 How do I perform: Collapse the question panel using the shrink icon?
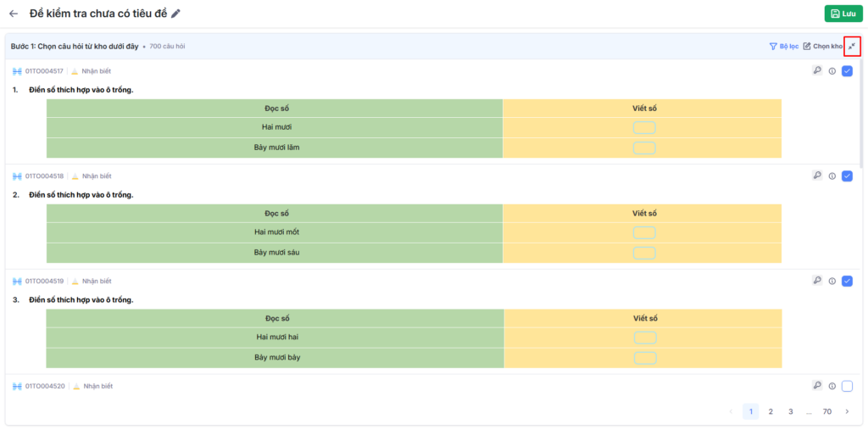click(x=852, y=46)
